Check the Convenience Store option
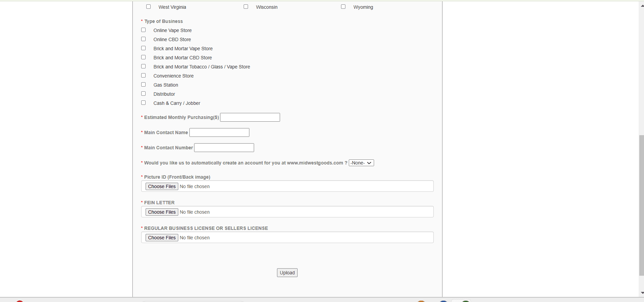The width and height of the screenshot is (644, 302). click(x=143, y=75)
